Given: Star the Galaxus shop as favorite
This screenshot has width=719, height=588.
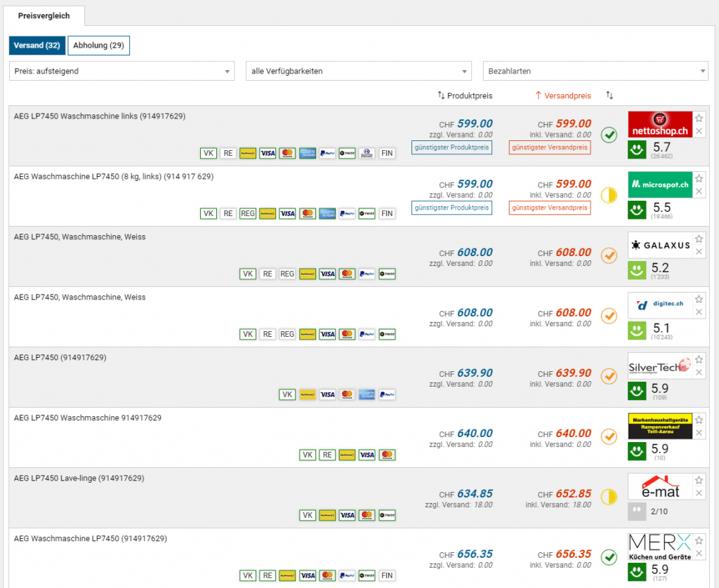Looking at the screenshot, I should (x=699, y=239).
